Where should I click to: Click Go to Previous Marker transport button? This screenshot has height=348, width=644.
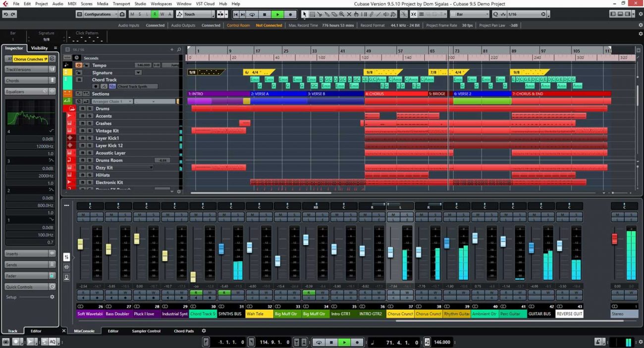click(x=236, y=14)
